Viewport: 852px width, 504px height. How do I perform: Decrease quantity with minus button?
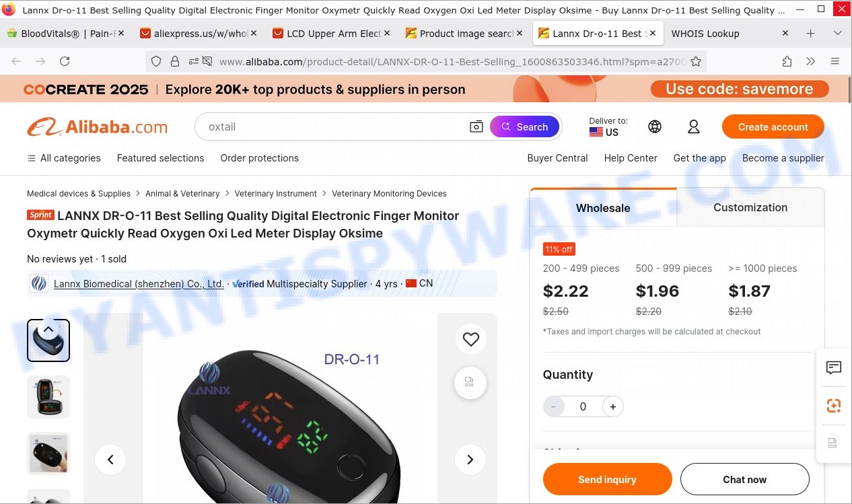[x=553, y=406]
